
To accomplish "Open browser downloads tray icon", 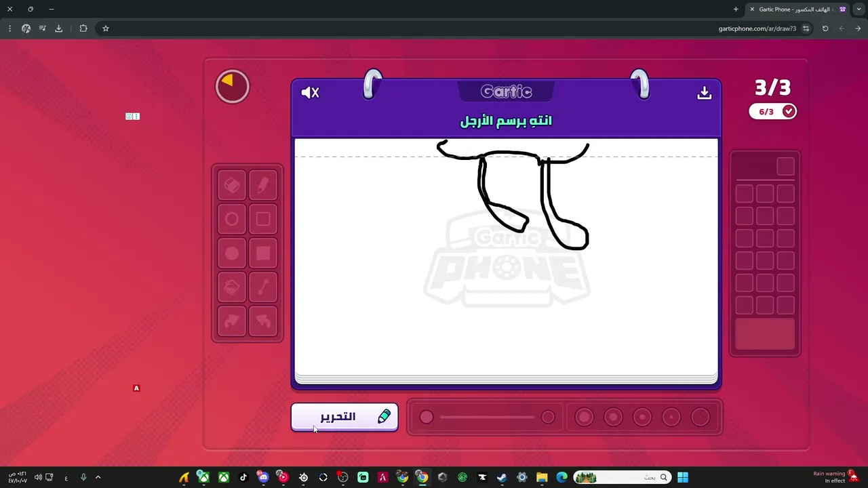I will click(58, 28).
